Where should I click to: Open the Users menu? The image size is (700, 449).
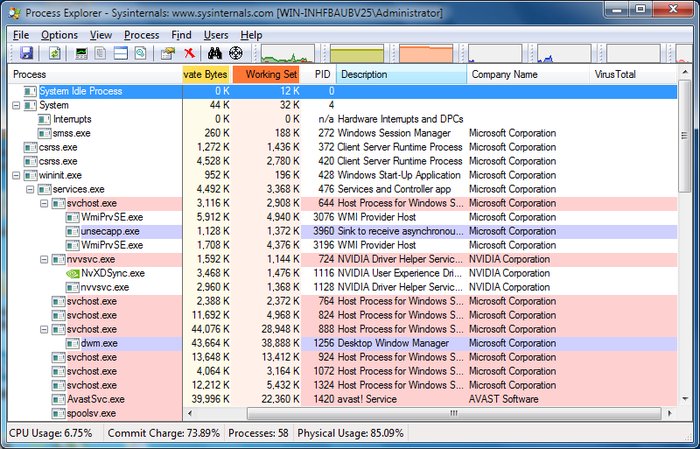(216, 35)
